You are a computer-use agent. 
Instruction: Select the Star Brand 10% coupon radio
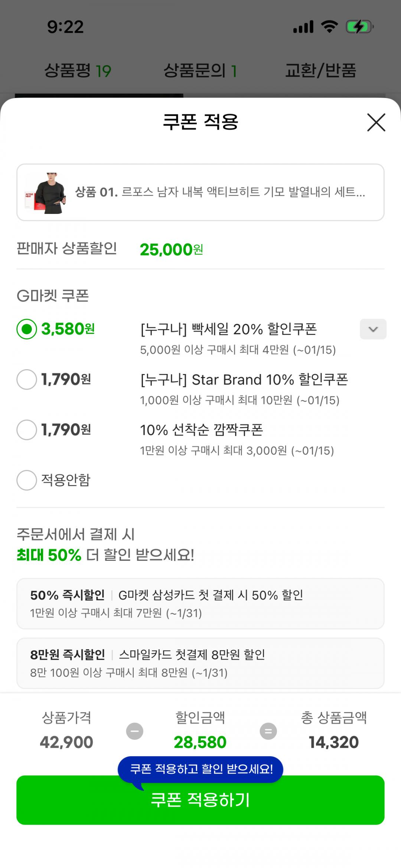coord(27,379)
